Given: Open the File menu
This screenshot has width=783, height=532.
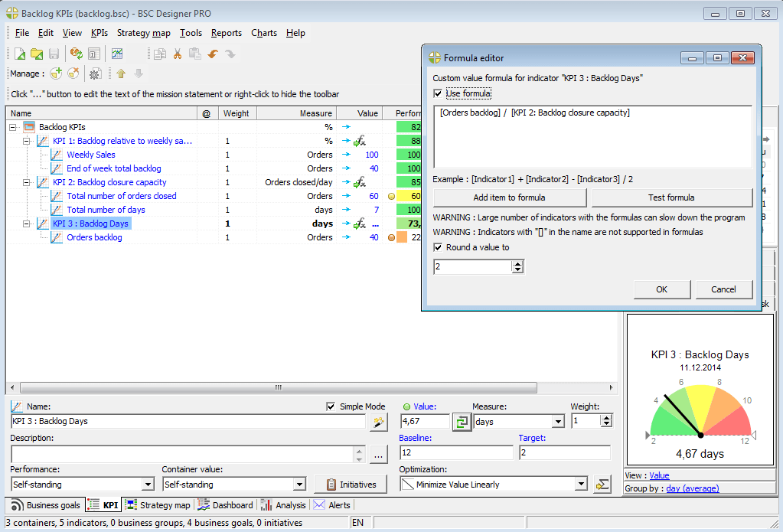Looking at the screenshot, I should (x=22, y=33).
